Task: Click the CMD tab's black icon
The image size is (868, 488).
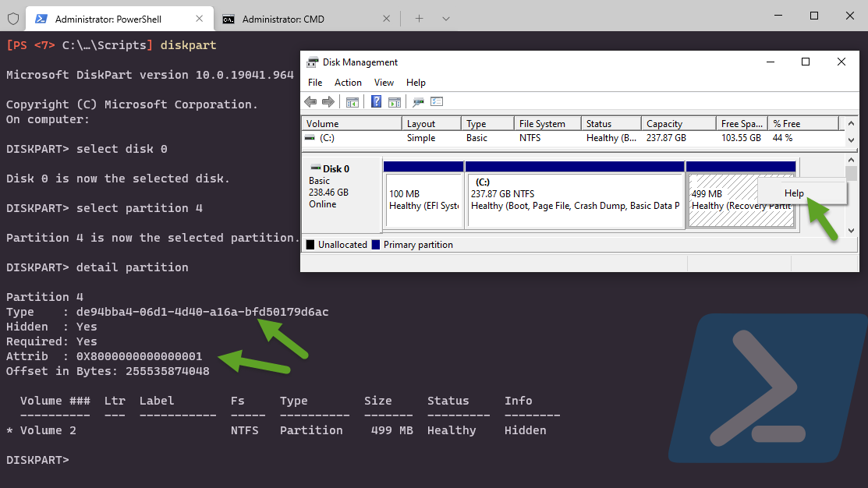Action: tap(228, 19)
